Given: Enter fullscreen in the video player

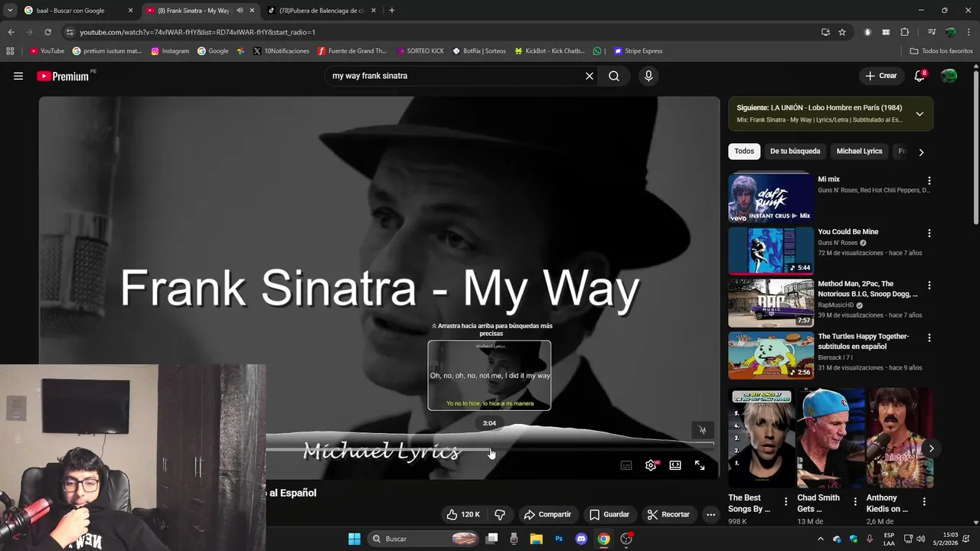Looking at the screenshot, I should point(700,465).
